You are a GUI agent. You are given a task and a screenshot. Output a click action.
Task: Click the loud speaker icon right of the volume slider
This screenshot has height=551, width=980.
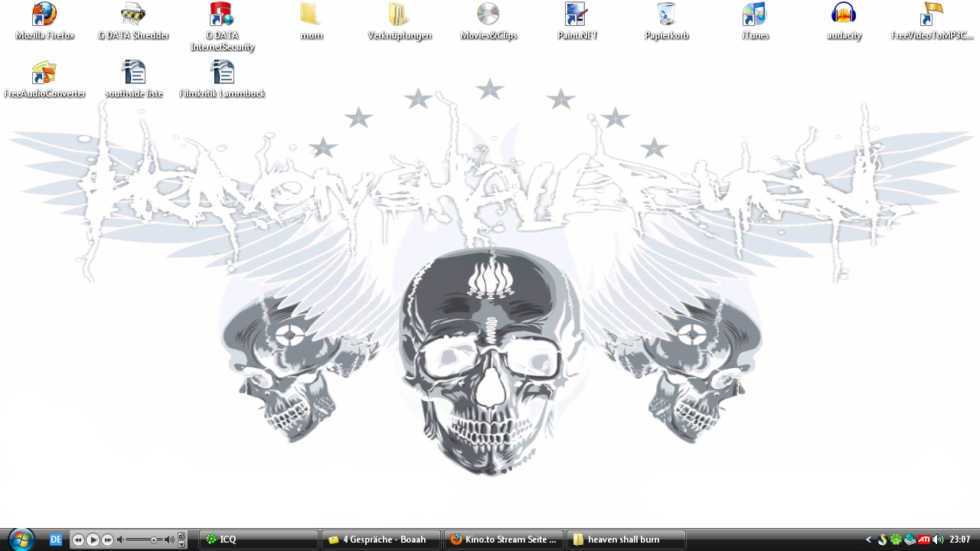[169, 540]
